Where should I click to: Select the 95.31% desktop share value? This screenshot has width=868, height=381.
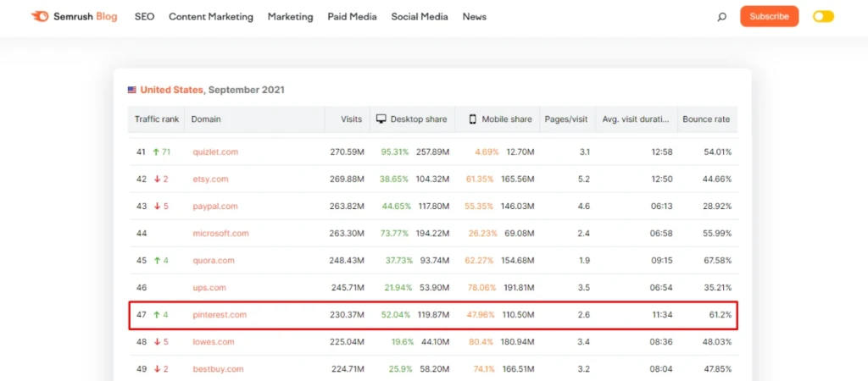pos(395,152)
